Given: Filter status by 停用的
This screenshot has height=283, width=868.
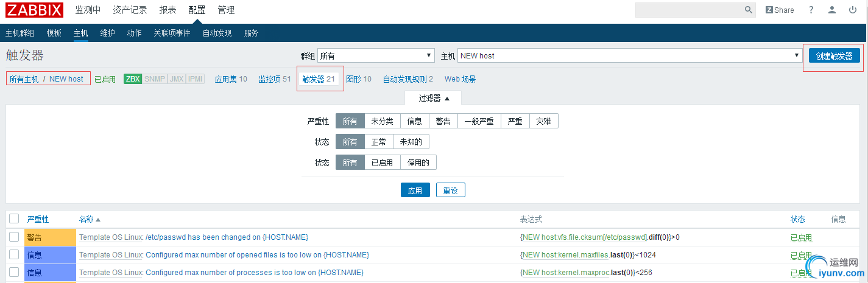Looking at the screenshot, I should pos(418,162).
